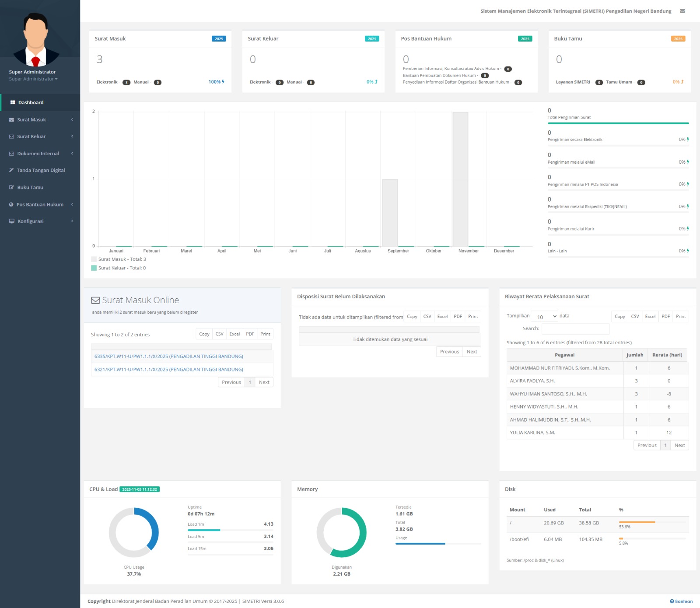Click the Dashboard grid icon in sidebar

(x=13, y=102)
